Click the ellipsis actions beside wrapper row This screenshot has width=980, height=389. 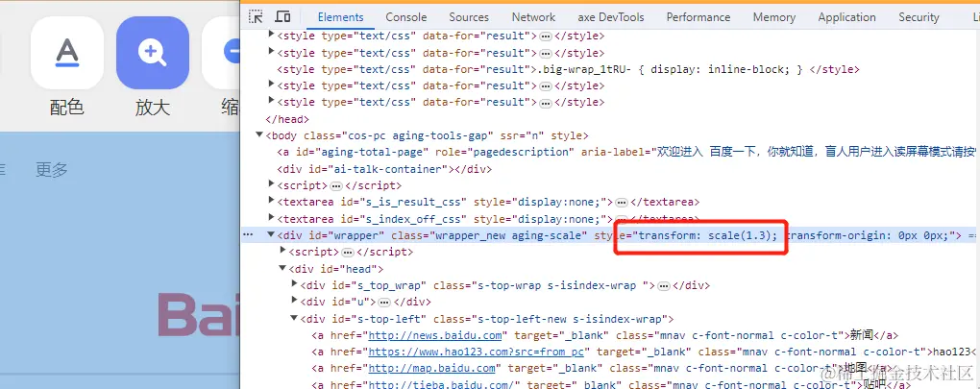248,234
